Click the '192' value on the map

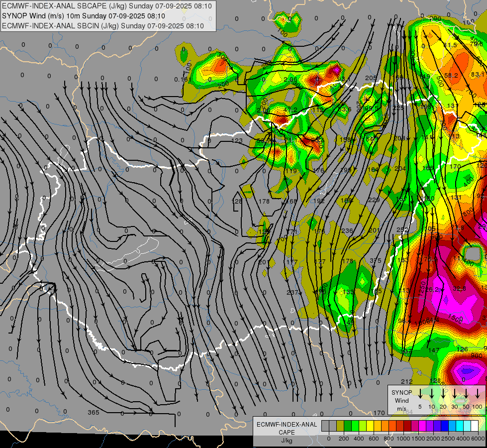(x=319, y=201)
